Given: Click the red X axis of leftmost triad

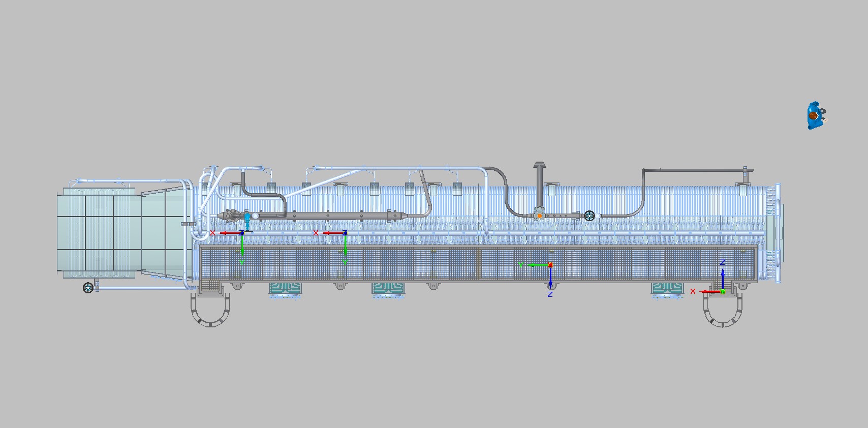Looking at the screenshot, I should pyautogui.click(x=228, y=233).
